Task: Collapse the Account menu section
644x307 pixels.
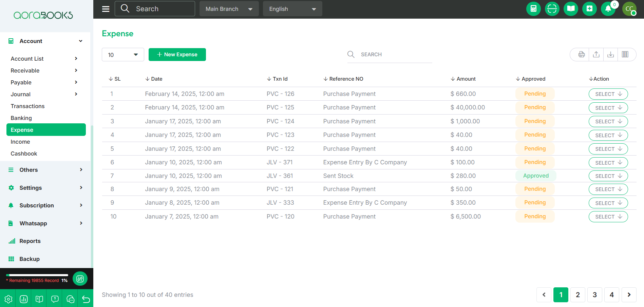Action: point(46,41)
